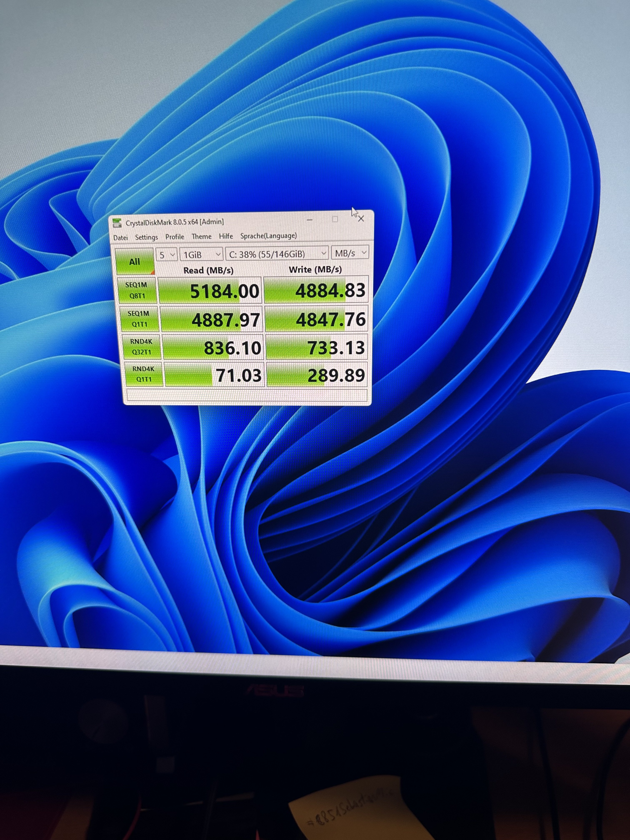Viewport: 630px width, 840px height.
Task: Run all benchmarks with All button
Action: [x=134, y=261]
